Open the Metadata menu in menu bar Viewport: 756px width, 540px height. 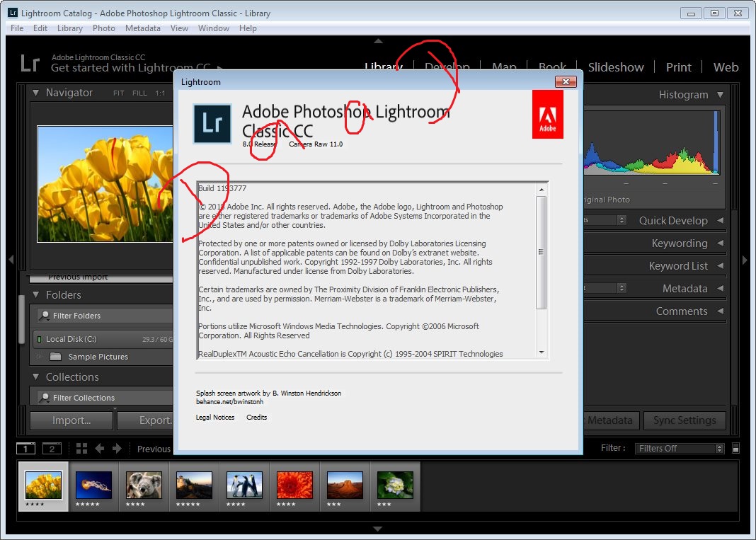[x=143, y=28]
